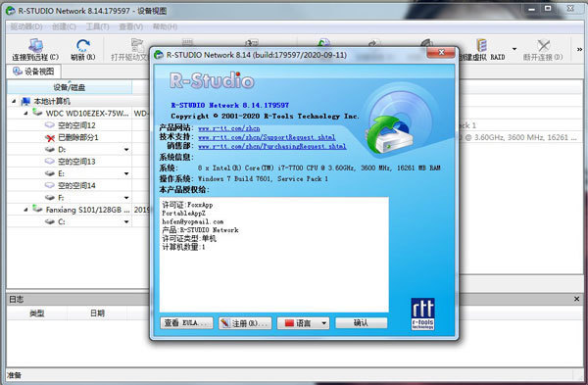Switch to the 设备视图 tab
The height and width of the screenshot is (385, 588).
click(x=33, y=72)
